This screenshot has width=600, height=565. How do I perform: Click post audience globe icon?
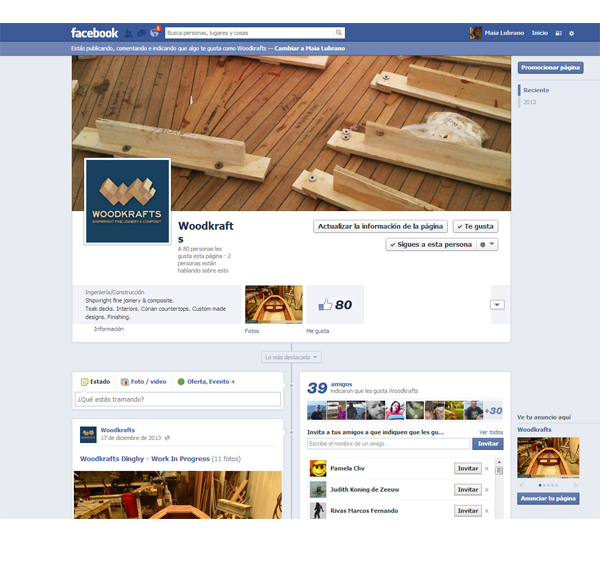pyautogui.click(x=167, y=438)
